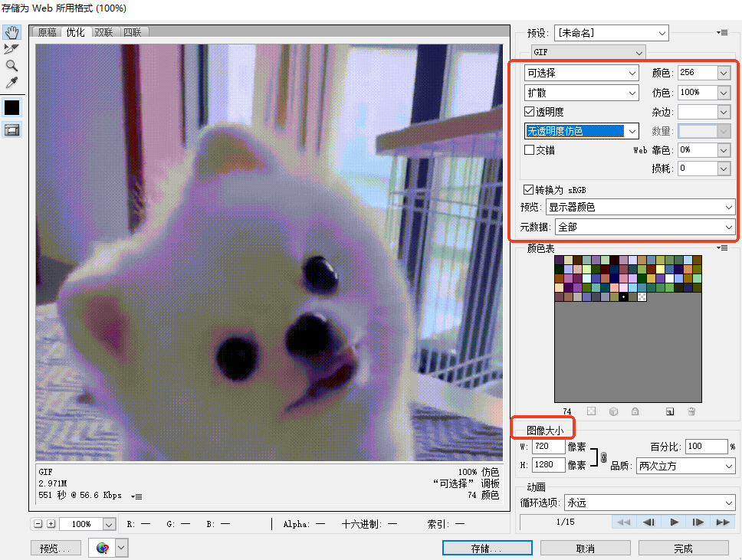Select the Zoom tool
742x560 pixels.
tap(11, 64)
